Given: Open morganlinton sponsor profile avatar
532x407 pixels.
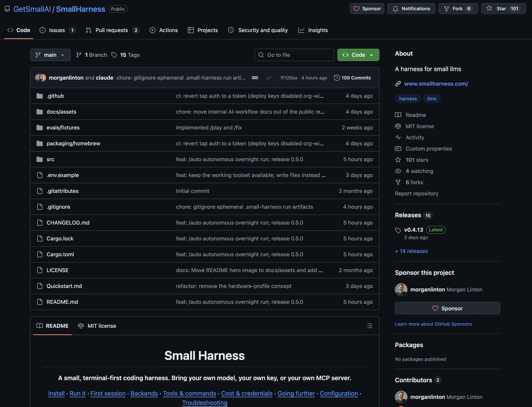Looking at the screenshot, I should pyautogui.click(x=401, y=290).
